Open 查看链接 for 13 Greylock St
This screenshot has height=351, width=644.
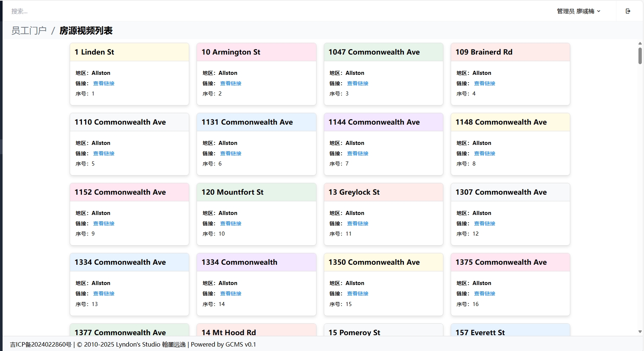357,223
